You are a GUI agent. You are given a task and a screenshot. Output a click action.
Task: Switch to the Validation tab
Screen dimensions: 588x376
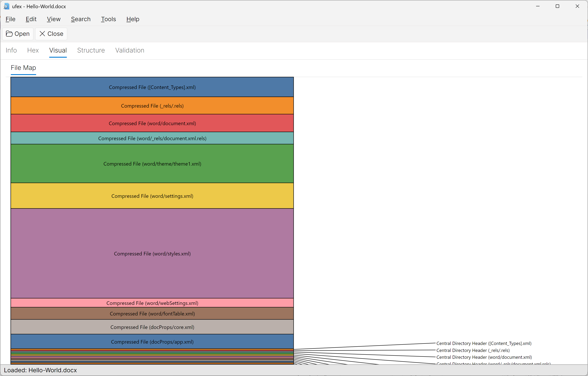(130, 50)
